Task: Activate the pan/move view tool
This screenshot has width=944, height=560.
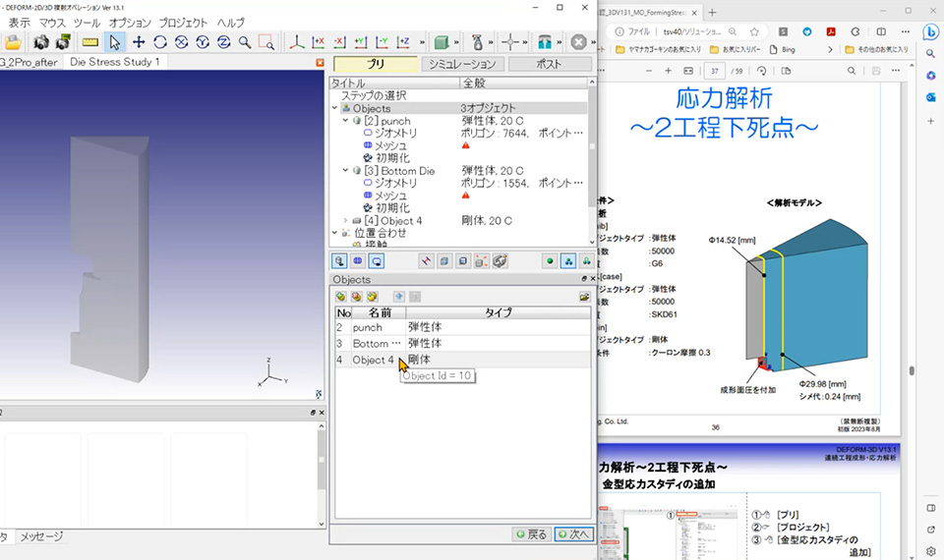Action: [x=139, y=42]
